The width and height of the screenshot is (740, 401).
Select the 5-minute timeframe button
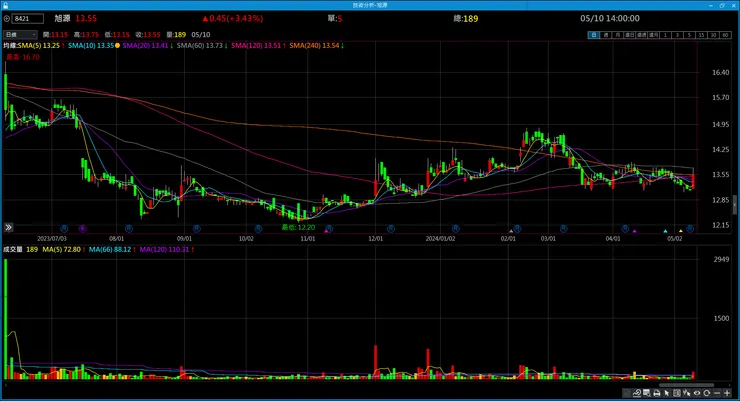pos(689,35)
